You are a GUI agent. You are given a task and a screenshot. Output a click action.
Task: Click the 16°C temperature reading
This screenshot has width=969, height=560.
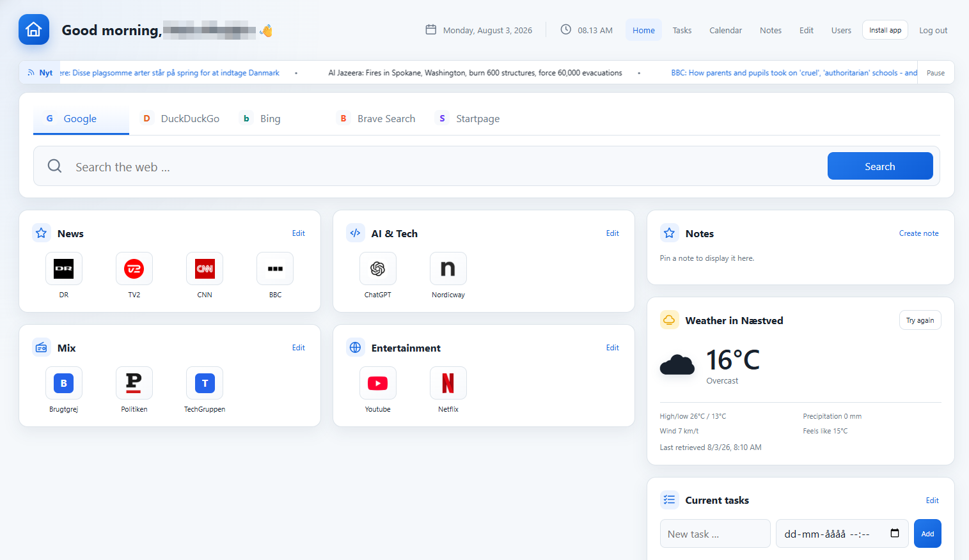(733, 360)
